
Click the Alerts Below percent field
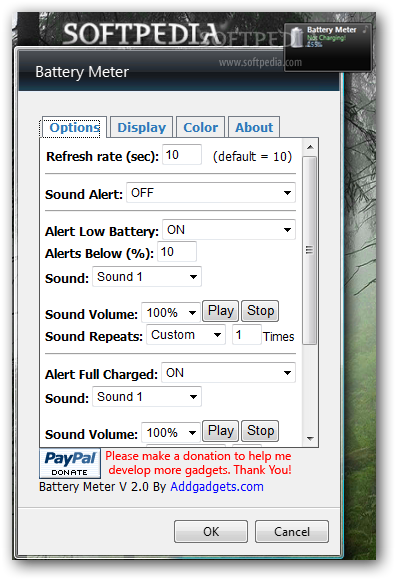[177, 252]
